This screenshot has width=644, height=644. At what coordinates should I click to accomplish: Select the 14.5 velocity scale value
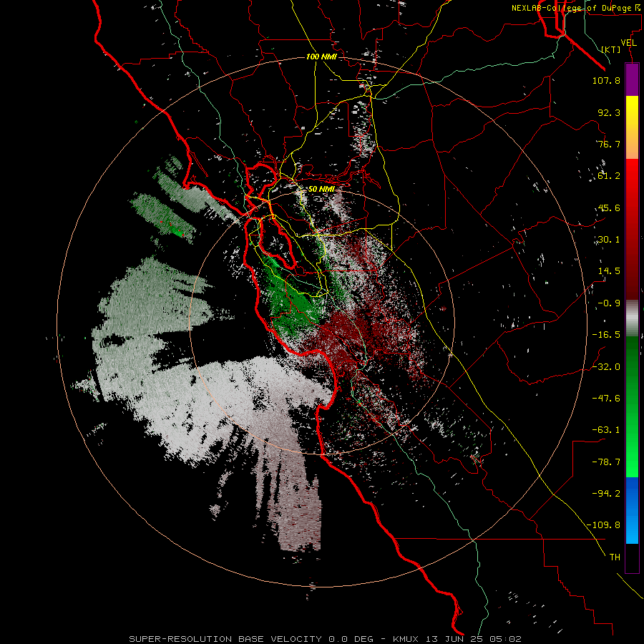point(609,271)
